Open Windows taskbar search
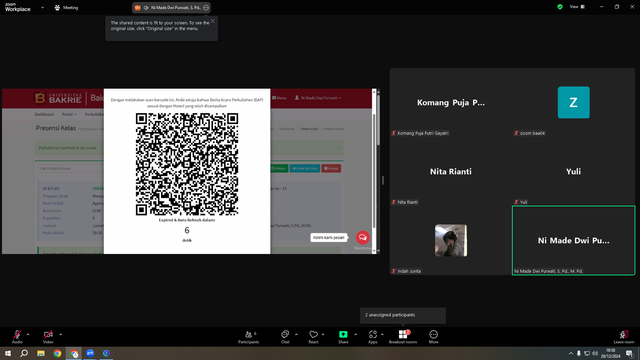The width and height of the screenshot is (640, 360). click(24, 353)
